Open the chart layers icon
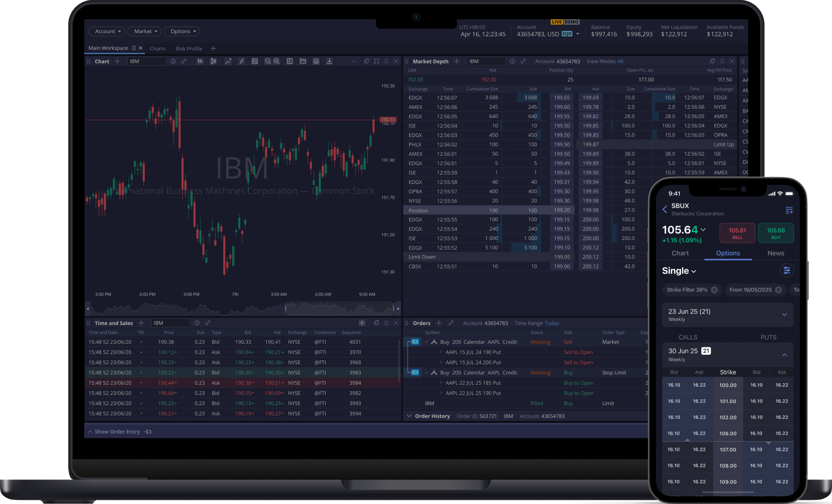Viewport: 832px width, 504px height. pos(316,61)
